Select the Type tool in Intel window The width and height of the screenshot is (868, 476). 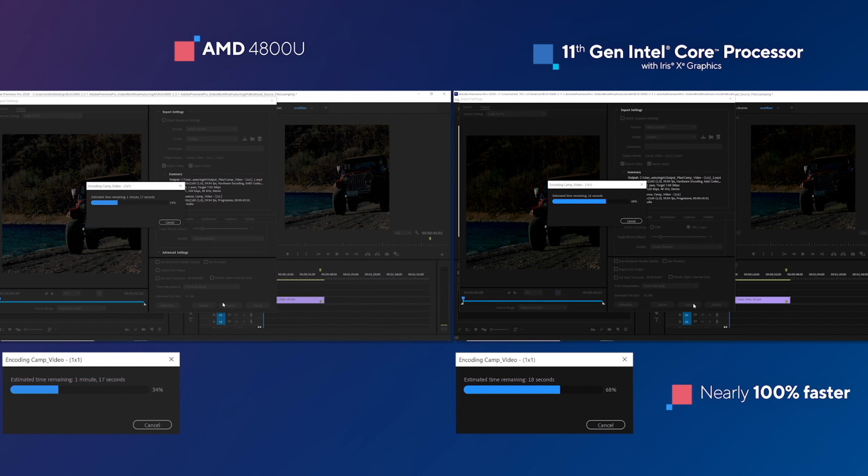coord(657,319)
